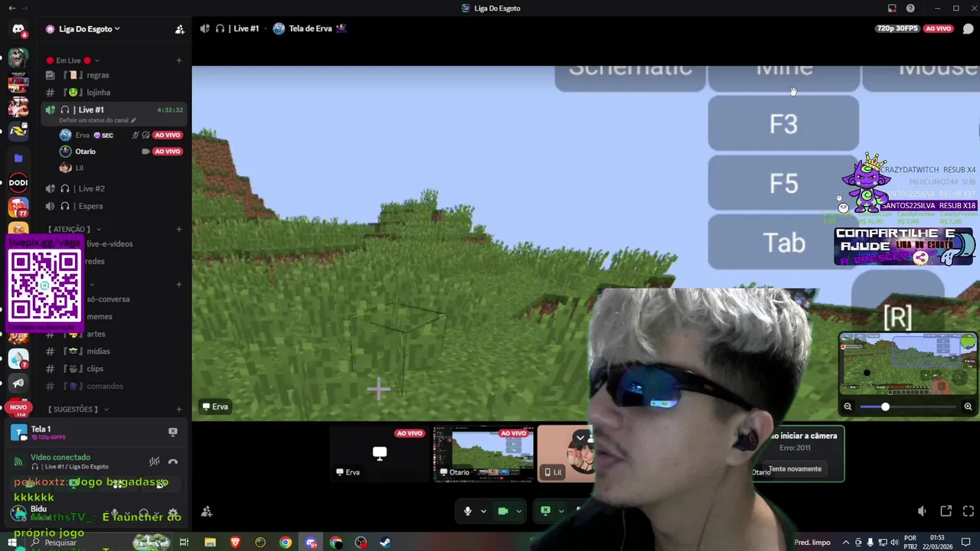Click F3 key overlay in stream
This screenshot has height=551, width=980.
[783, 124]
